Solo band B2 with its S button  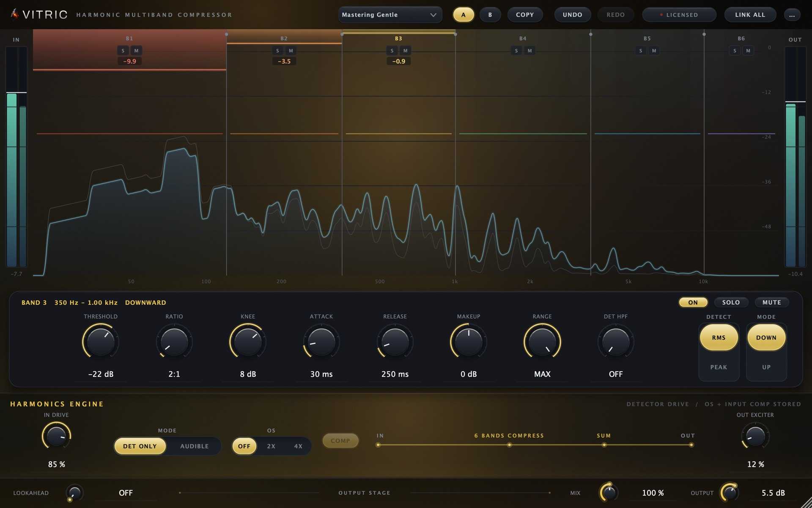point(277,51)
